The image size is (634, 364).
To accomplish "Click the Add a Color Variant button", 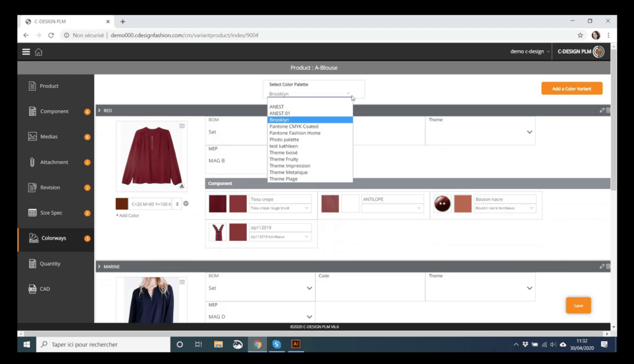I will (x=571, y=89).
